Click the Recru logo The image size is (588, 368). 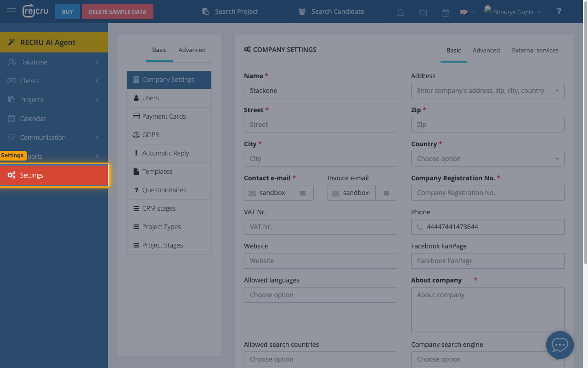point(35,11)
